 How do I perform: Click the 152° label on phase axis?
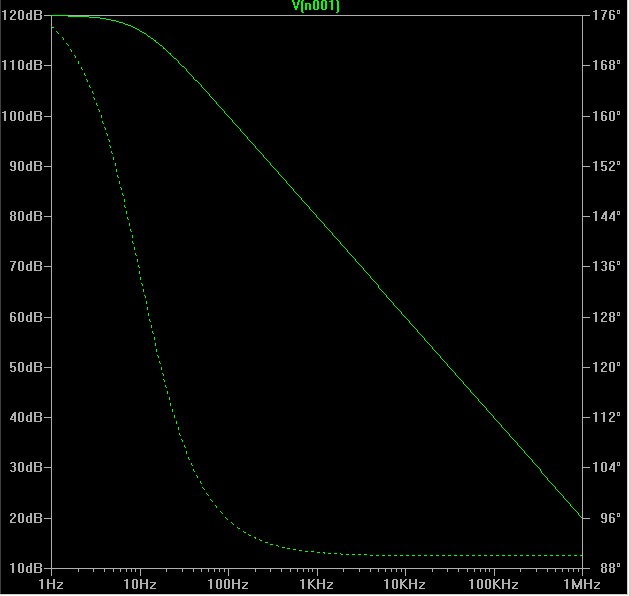pyautogui.click(x=606, y=166)
